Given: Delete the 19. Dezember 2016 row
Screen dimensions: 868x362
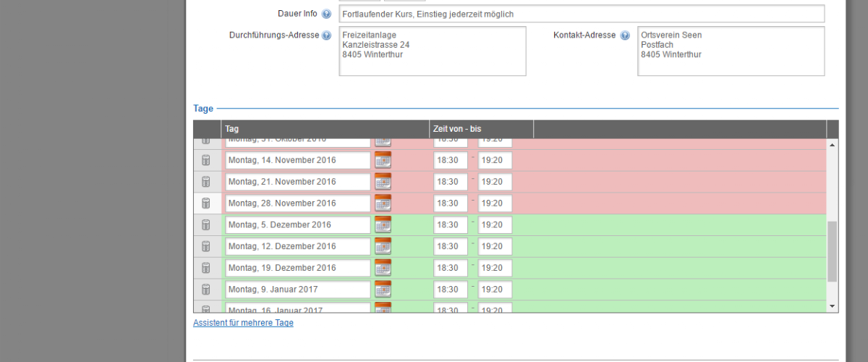Looking at the screenshot, I should (205, 268).
